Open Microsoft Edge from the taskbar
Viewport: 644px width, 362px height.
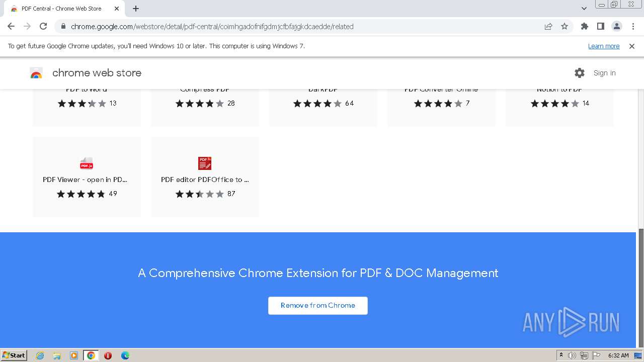pos(125,355)
